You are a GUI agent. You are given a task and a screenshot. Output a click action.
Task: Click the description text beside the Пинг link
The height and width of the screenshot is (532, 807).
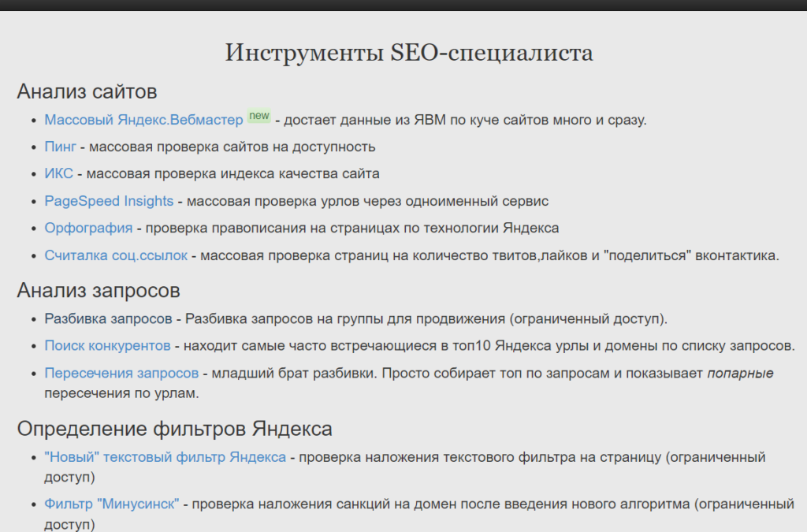click(232, 147)
